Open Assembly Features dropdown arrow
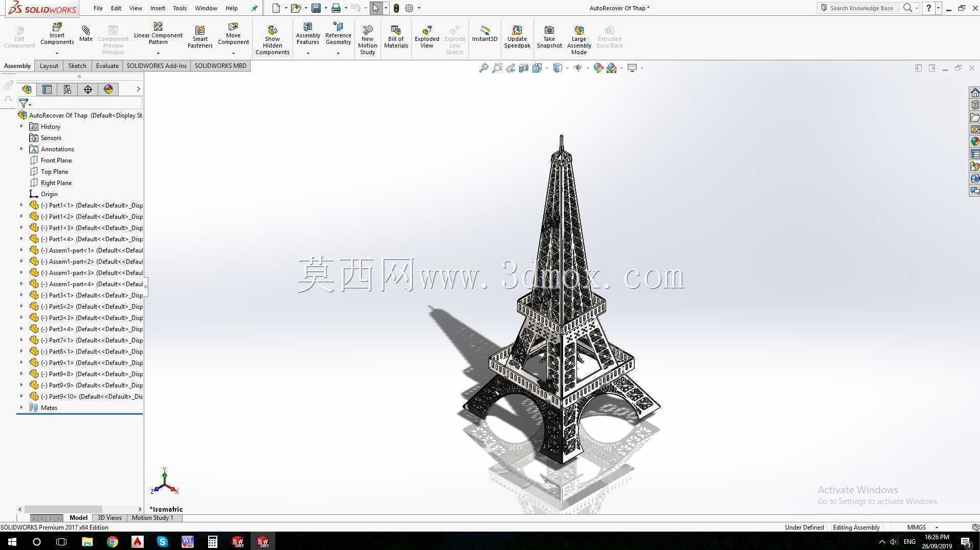The height and width of the screenshot is (550, 980). click(308, 53)
